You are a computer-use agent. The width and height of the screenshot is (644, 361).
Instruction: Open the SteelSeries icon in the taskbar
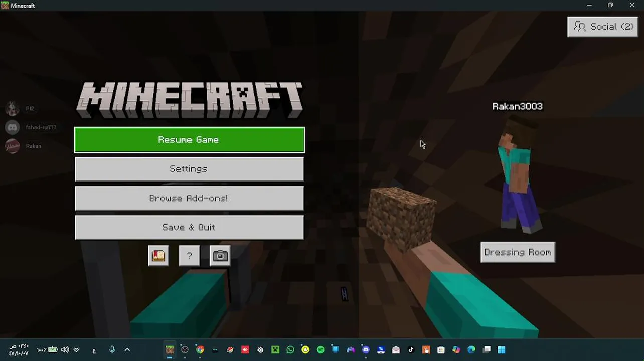click(260, 350)
